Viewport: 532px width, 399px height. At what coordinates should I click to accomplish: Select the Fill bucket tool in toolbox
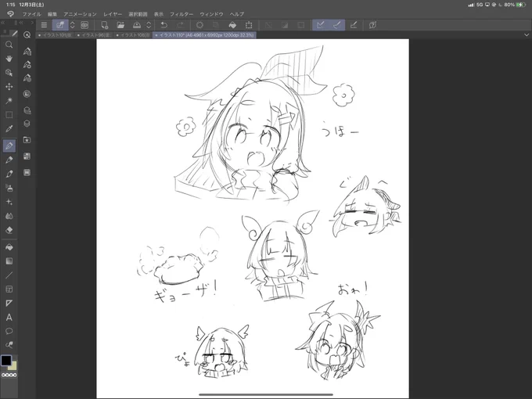pos(9,247)
